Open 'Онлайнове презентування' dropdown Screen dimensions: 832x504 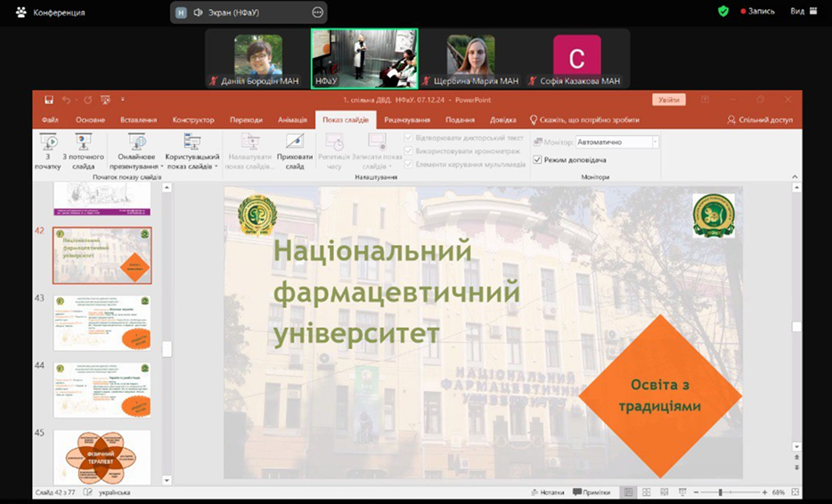[136, 151]
